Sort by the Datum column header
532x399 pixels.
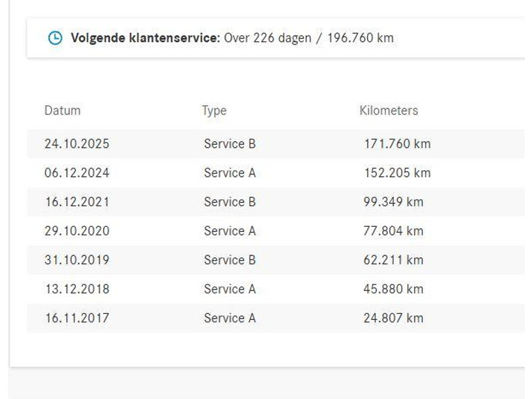[63, 110]
